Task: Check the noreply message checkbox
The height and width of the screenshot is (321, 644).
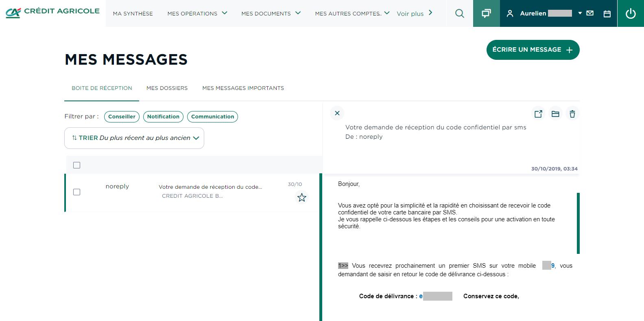Action: click(76, 192)
